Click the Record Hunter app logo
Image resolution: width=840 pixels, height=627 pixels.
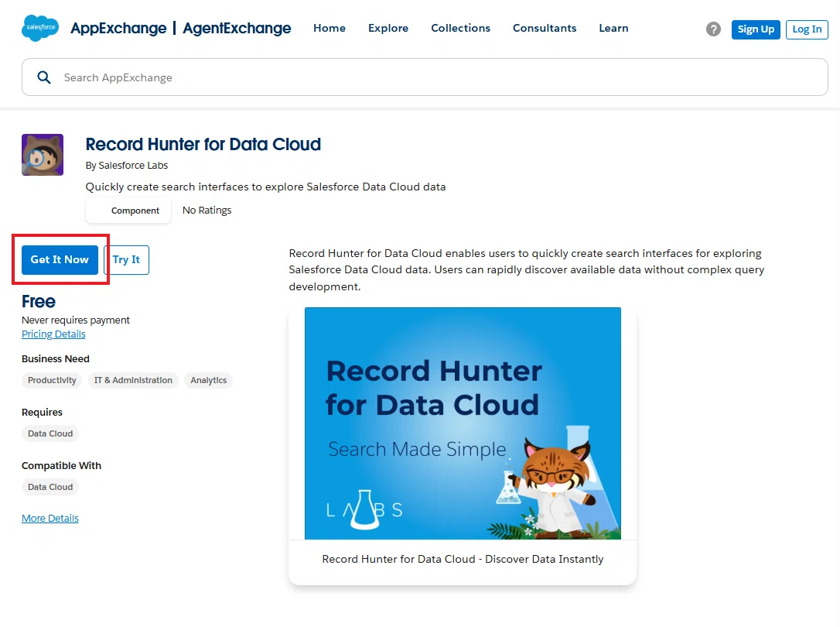click(x=43, y=155)
